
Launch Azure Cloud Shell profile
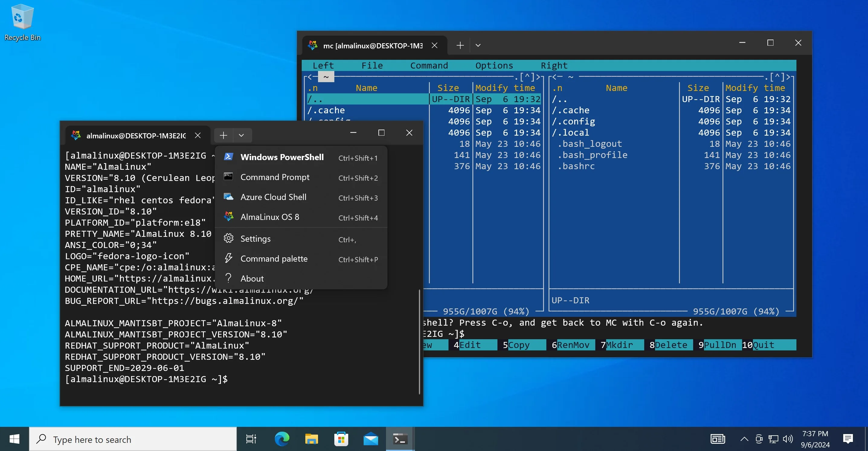(x=301, y=197)
